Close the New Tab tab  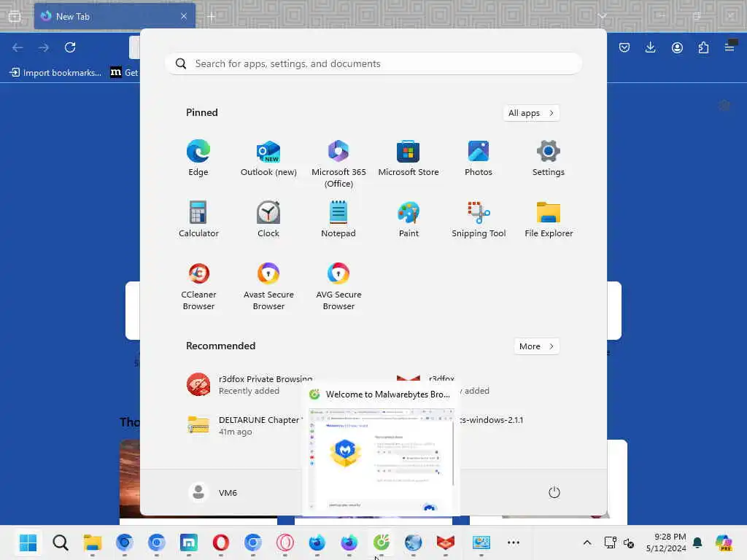(184, 16)
